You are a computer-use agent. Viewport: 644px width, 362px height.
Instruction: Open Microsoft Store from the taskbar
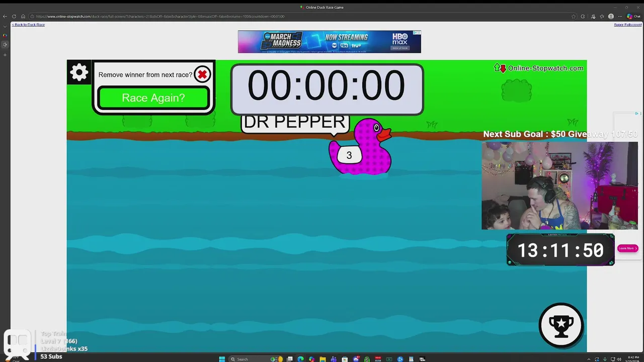pos(344,359)
